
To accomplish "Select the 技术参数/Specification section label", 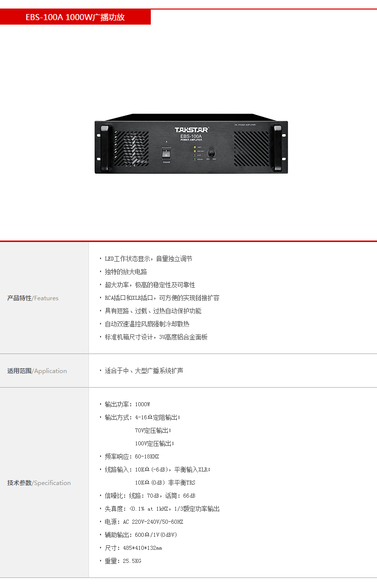I will coord(39,483).
